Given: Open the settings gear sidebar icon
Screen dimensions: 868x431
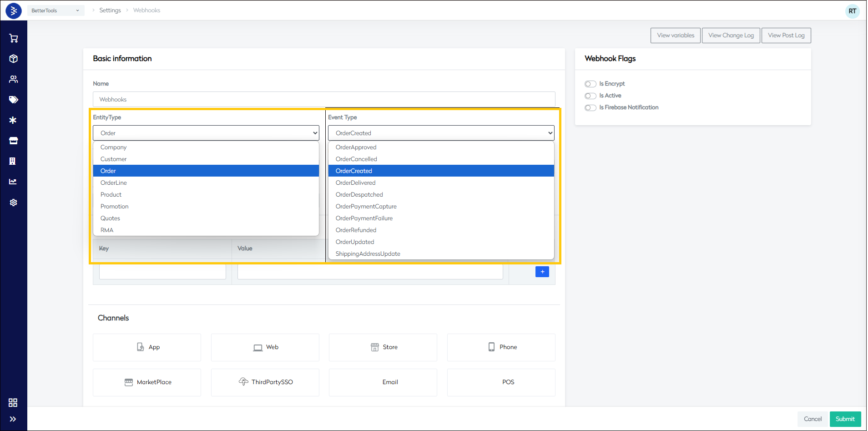Looking at the screenshot, I should (14, 203).
